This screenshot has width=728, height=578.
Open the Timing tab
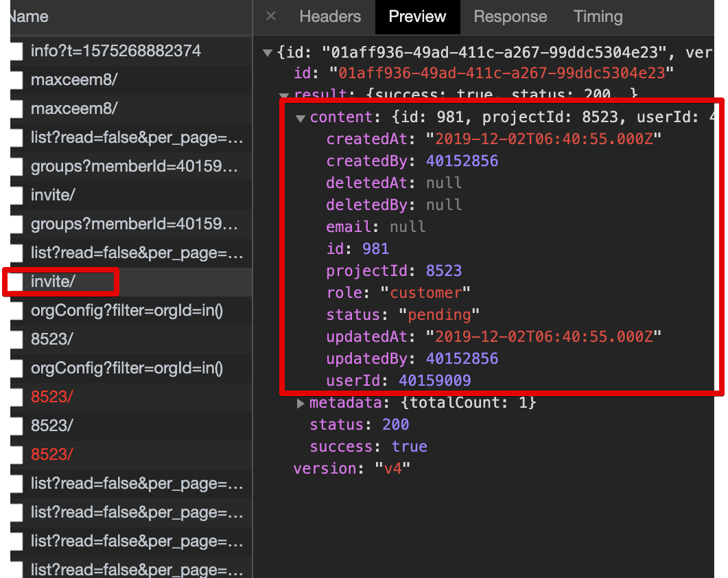[598, 16]
